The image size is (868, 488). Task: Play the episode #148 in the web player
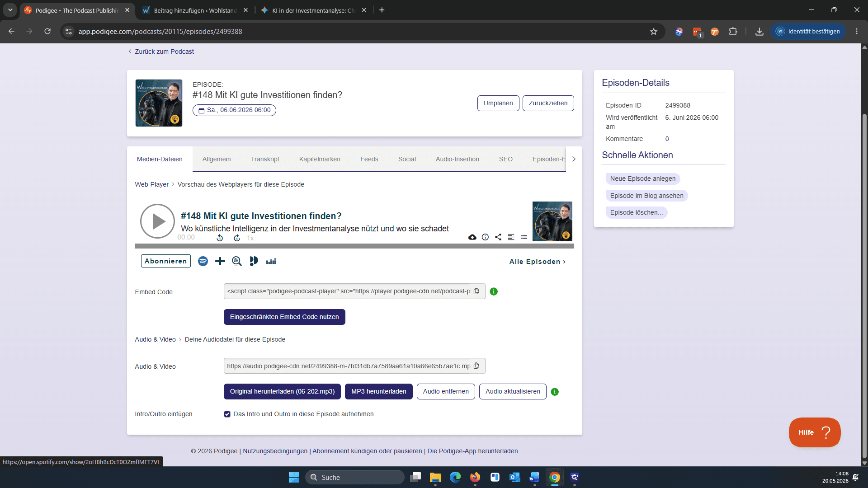click(x=157, y=221)
